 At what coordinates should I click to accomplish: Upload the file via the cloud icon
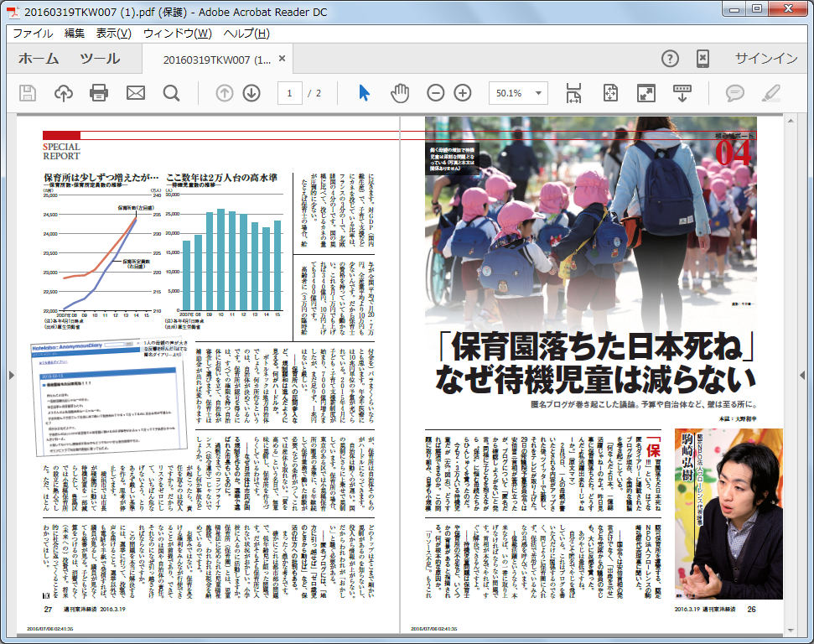64,93
